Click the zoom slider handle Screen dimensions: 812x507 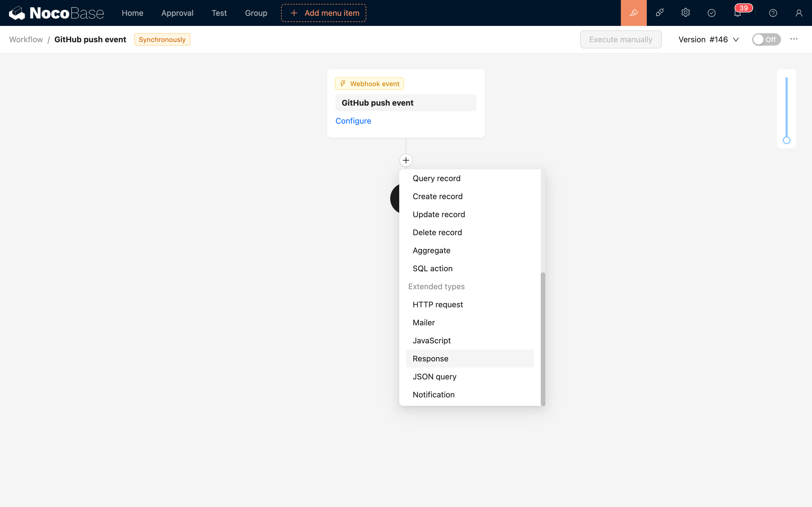(x=787, y=140)
